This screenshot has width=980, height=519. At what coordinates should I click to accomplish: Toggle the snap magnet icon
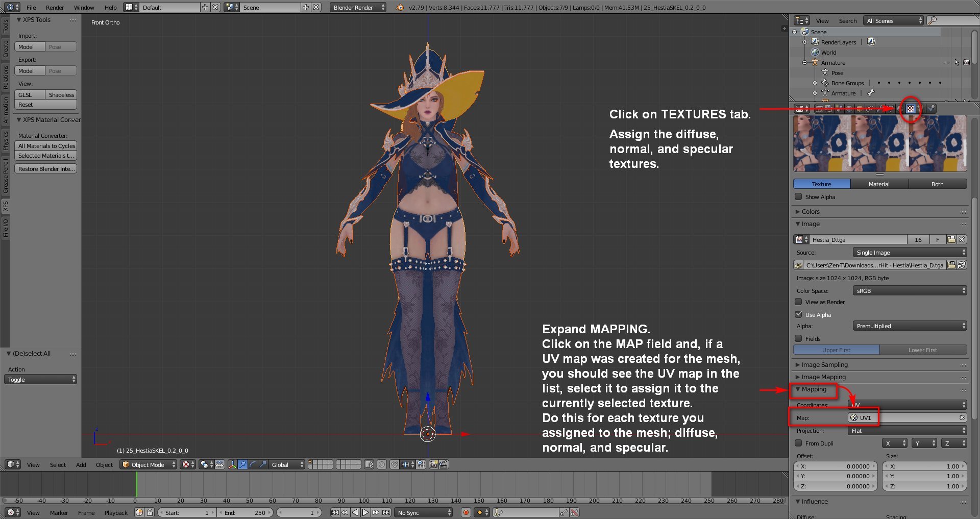(395, 464)
